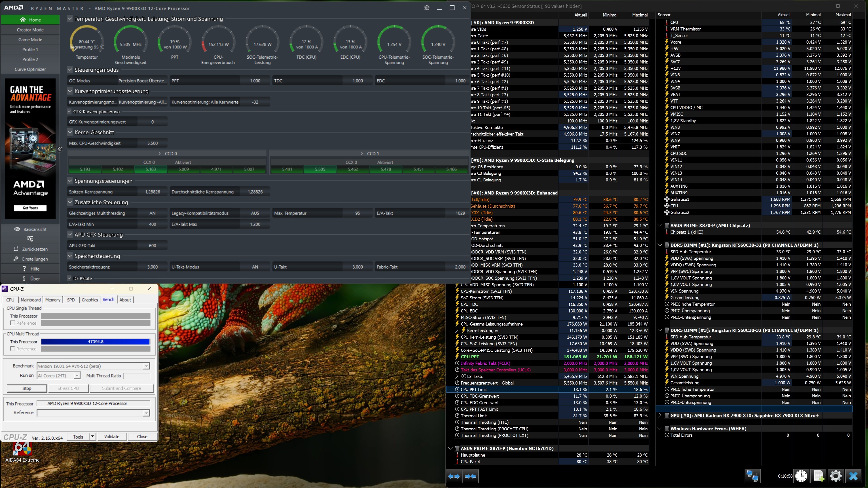Click the Get Yours advertisement button
Viewport: 868px width, 488px height.
pos(30,208)
